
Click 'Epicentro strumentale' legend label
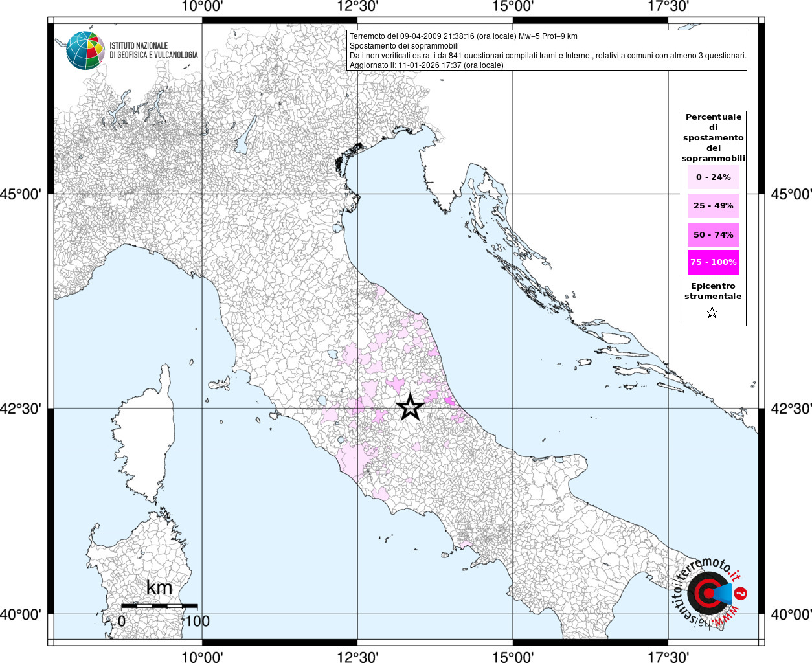(x=713, y=291)
